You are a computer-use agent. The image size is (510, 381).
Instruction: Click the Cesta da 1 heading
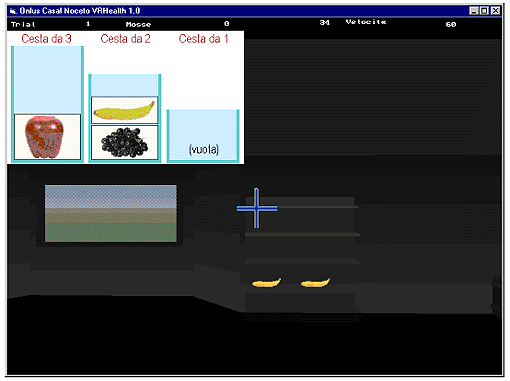203,39
